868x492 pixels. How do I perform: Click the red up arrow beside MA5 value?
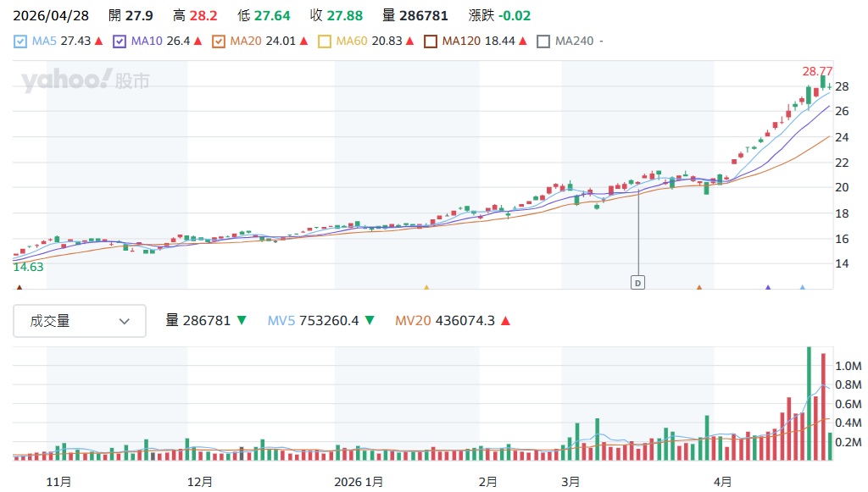(98, 41)
